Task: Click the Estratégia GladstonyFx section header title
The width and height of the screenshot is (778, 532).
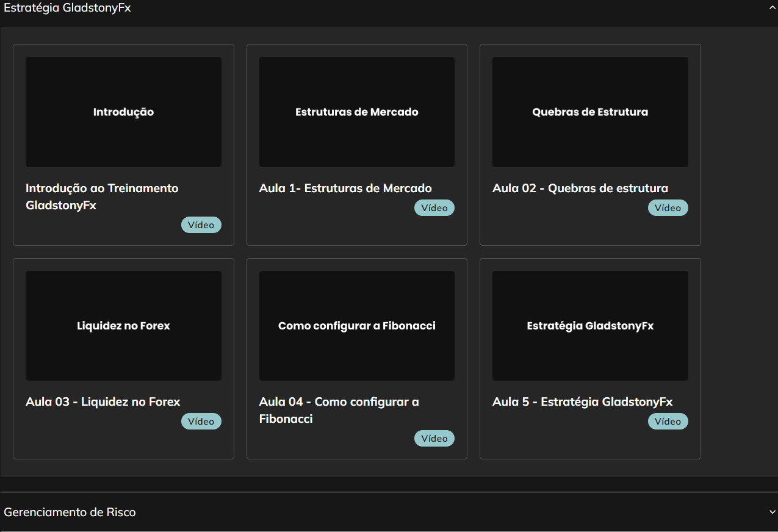Action: click(67, 8)
